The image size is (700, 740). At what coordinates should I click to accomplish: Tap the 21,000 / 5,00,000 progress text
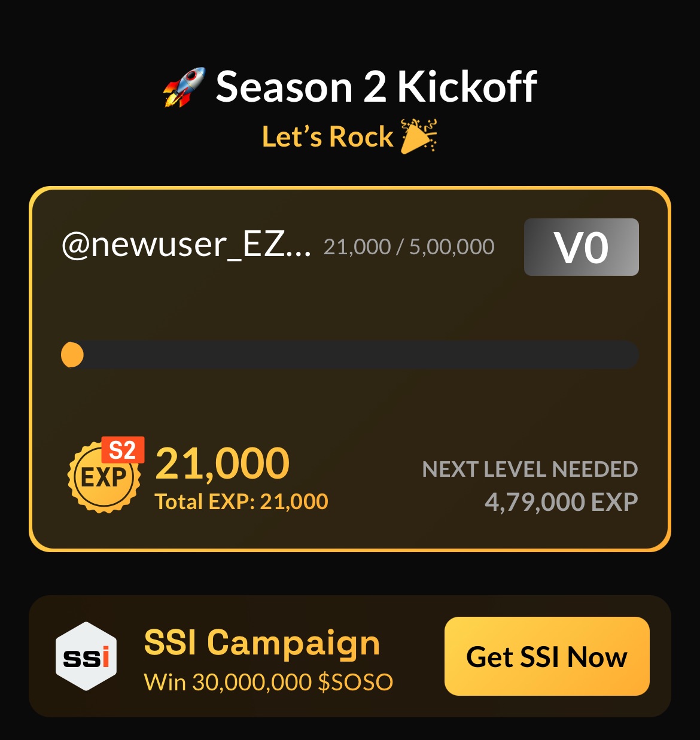(409, 246)
